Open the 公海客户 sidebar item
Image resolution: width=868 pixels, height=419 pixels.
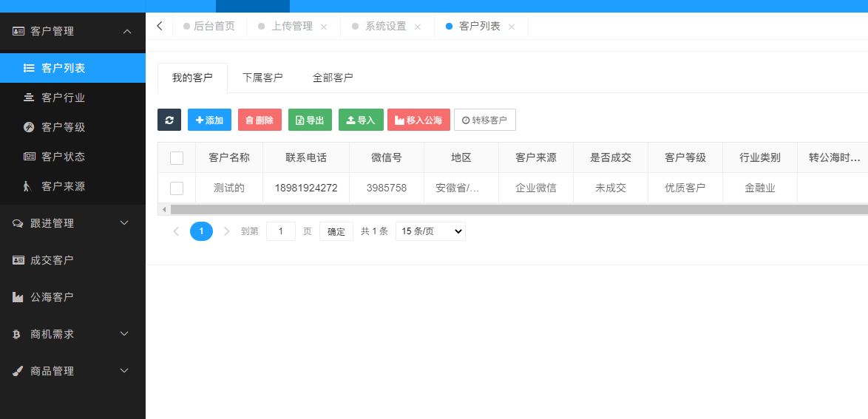(52, 297)
